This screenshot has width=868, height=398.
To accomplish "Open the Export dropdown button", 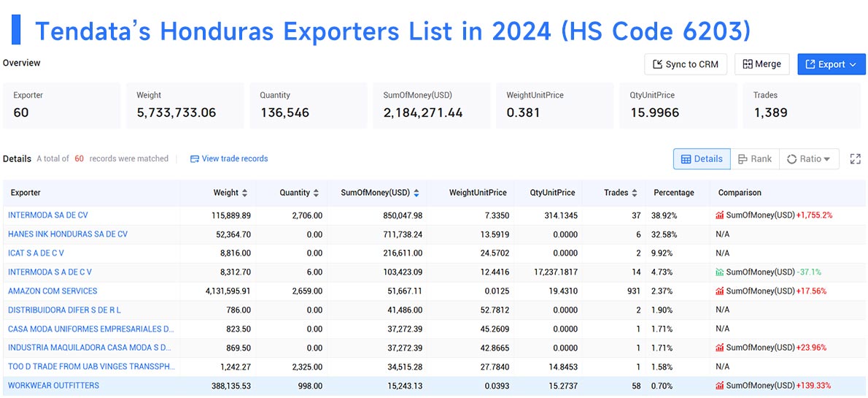I will point(832,64).
